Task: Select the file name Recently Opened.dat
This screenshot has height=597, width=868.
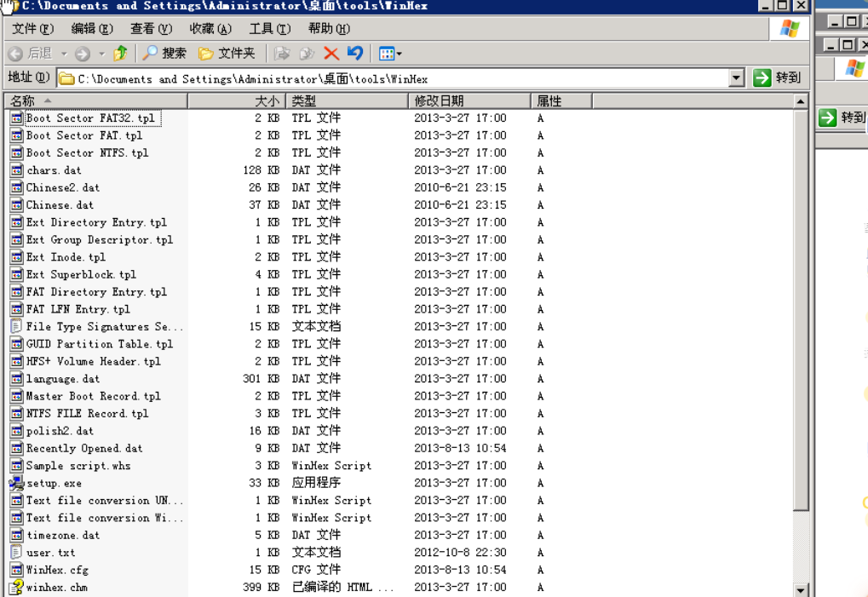Action: [x=84, y=448]
